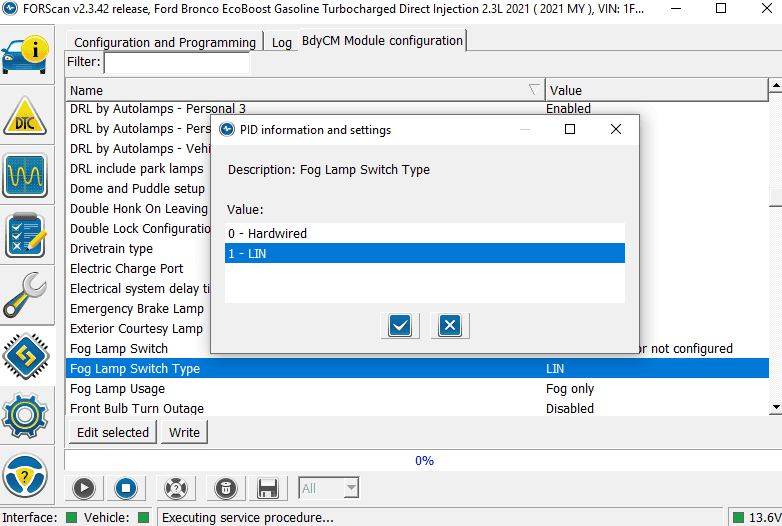Click the FORScan title bar app icon
782x526 pixels.
coord(10,8)
